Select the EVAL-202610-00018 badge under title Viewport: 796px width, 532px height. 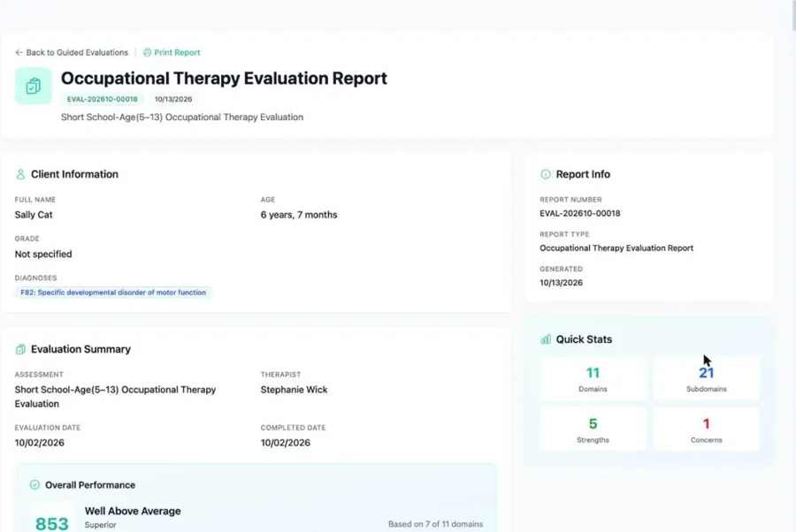click(102, 99)
